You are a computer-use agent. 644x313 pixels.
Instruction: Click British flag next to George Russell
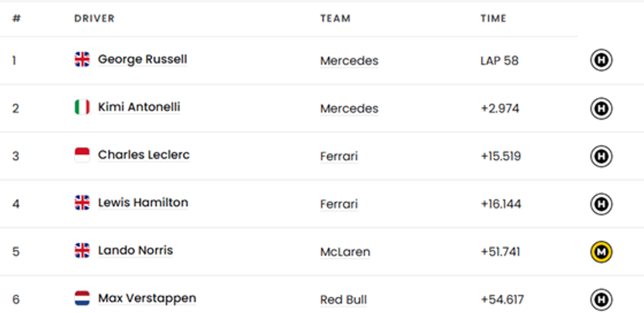click(x=82, y=59)
